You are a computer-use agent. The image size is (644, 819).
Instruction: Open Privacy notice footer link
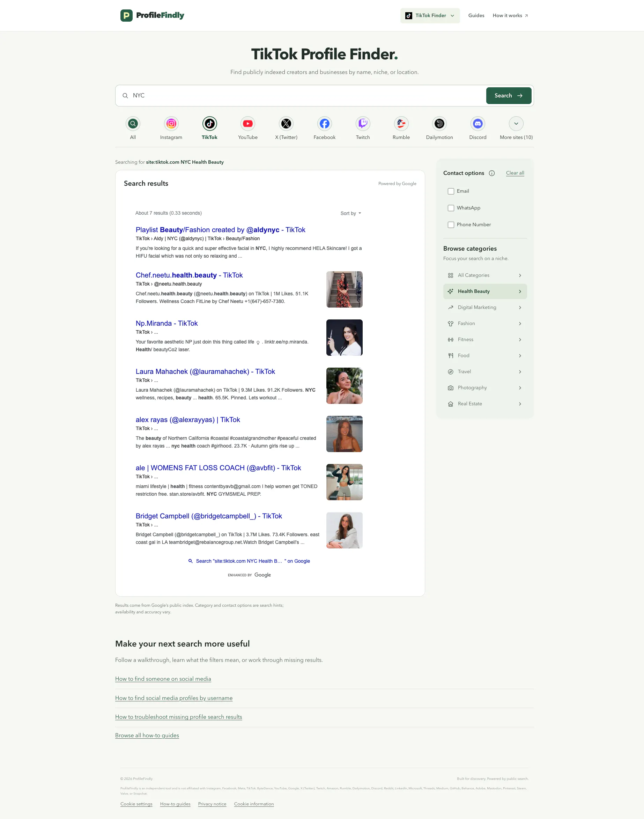click(x=212, y=804)
